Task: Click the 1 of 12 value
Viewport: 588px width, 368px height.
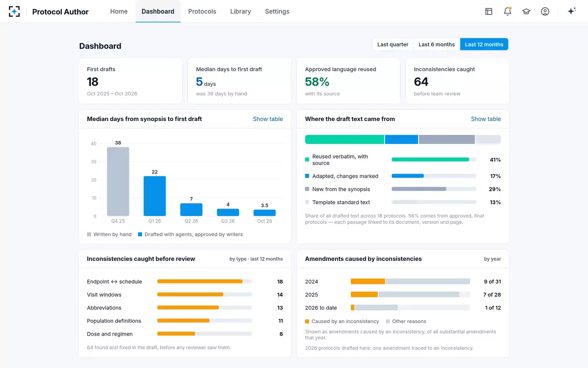Action: 493,308
